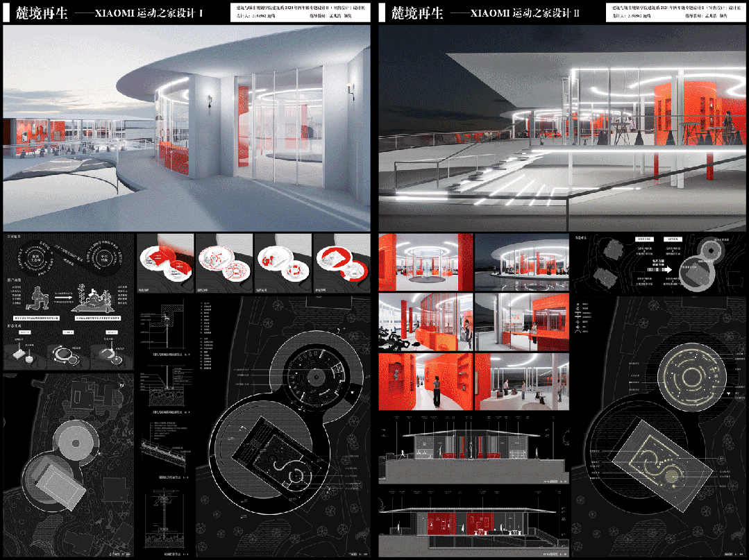Image resolution: width=749 pixels, height=560 pixels.
Task: Click the white arrow between the two figures
Action: click(x=63, y=297)
